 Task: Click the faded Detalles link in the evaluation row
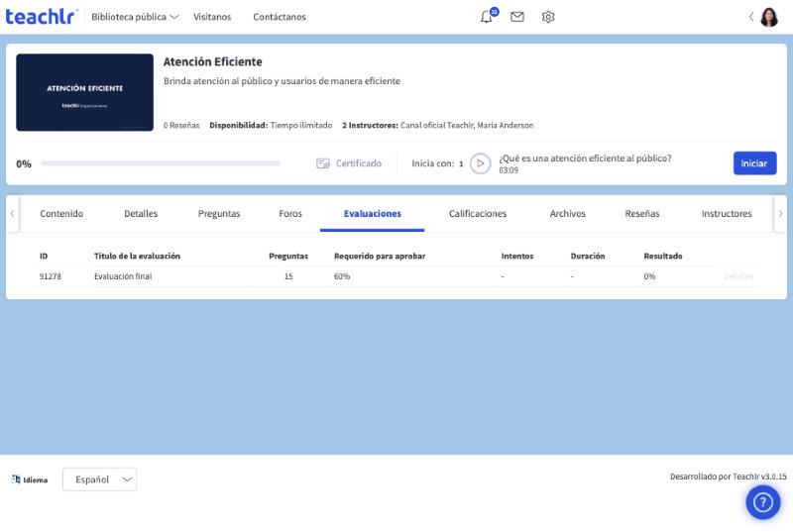pos(738,276)
